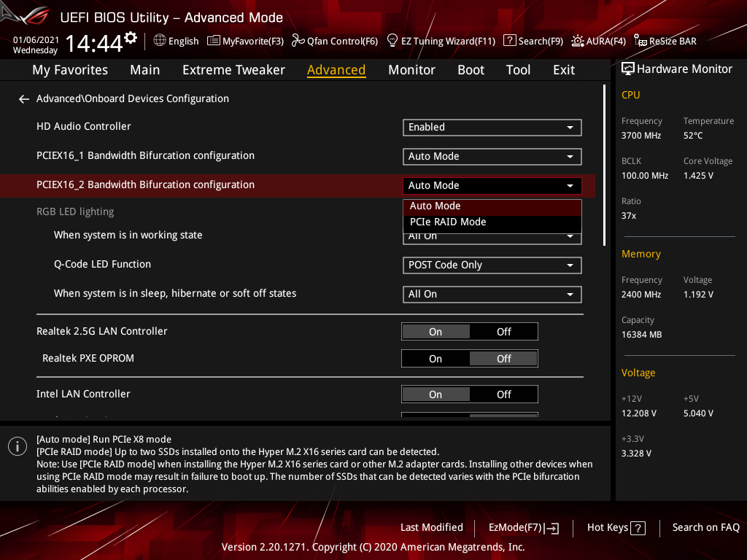Toggle ReSize BAR icon
This screenshot has height=560, width=747.
[x=640, y=41]
